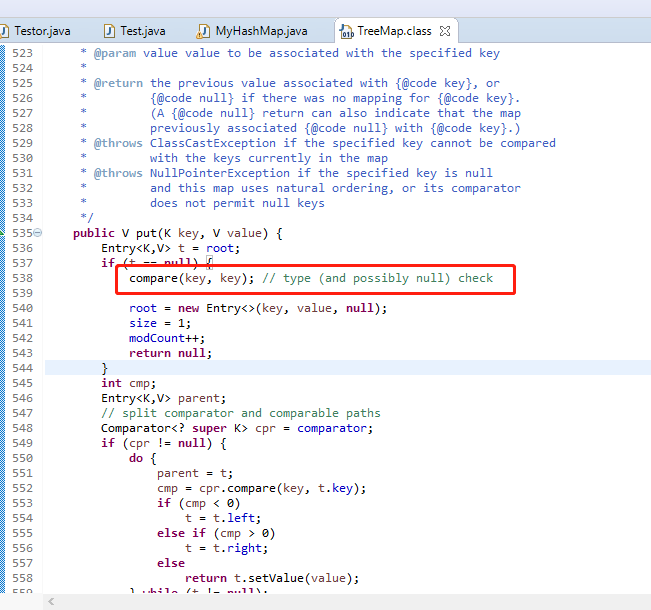651x610 pixels.
Task: Click 'else if (cmp > 0)' on line 555
Action: coord(216,533)
